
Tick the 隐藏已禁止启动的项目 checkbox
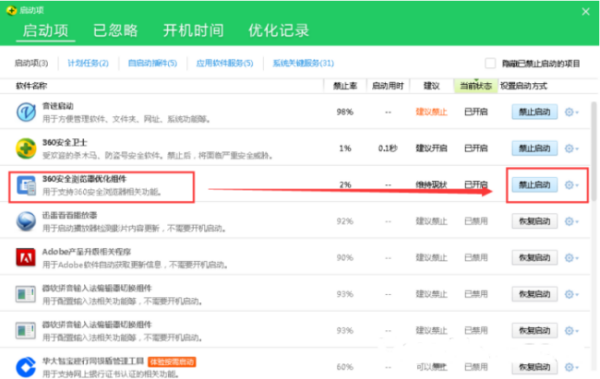click(x=490, y=63)
